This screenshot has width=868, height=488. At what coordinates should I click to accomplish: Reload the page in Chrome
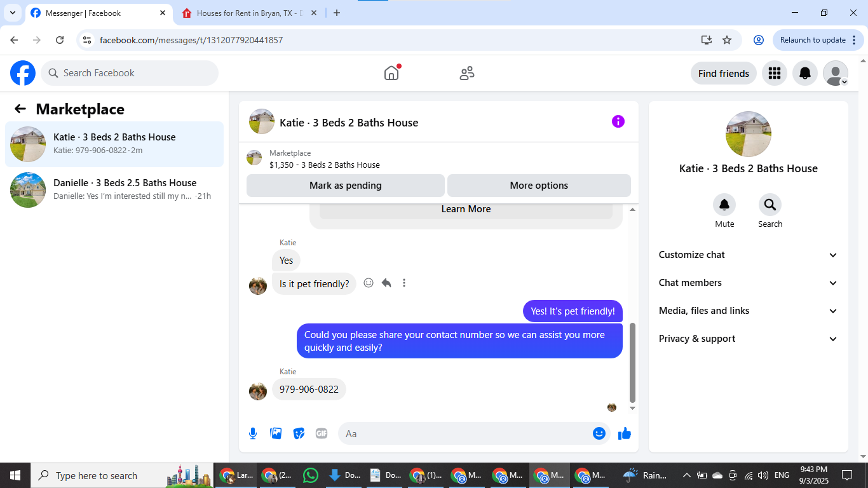(60, 40)
